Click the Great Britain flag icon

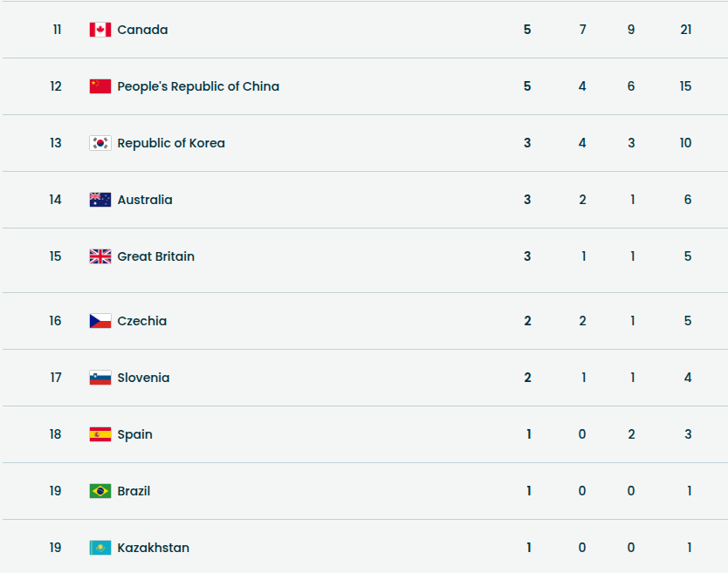(x=100, y=256)
